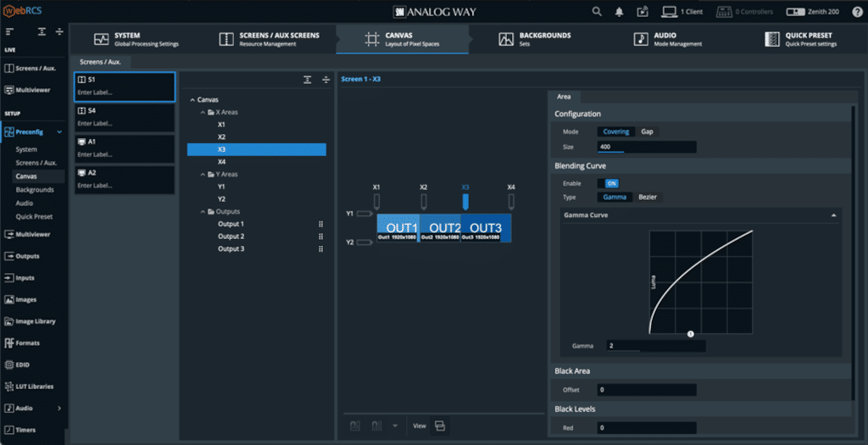Select Gap mode in Configuration
Viewport: 868px width, 445px height.
pos(647,131)
